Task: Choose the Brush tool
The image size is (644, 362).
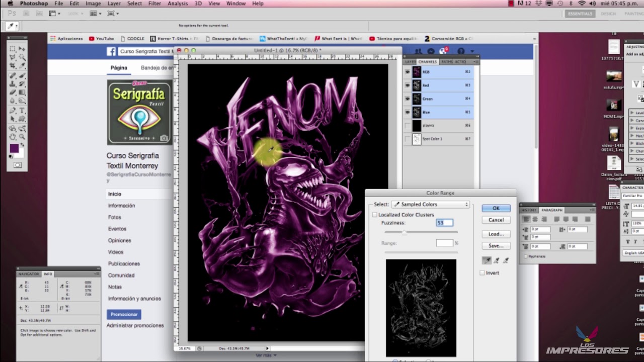Action: point(22,75)
